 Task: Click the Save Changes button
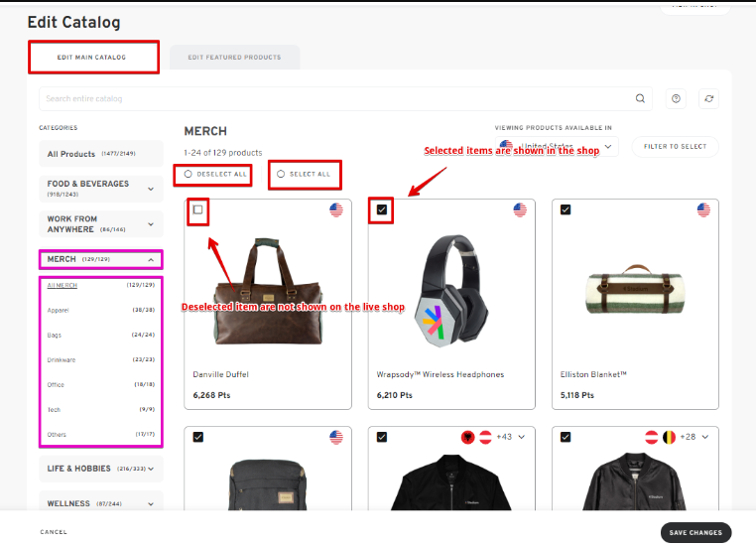pyautogui.click(x=694, y=532)
